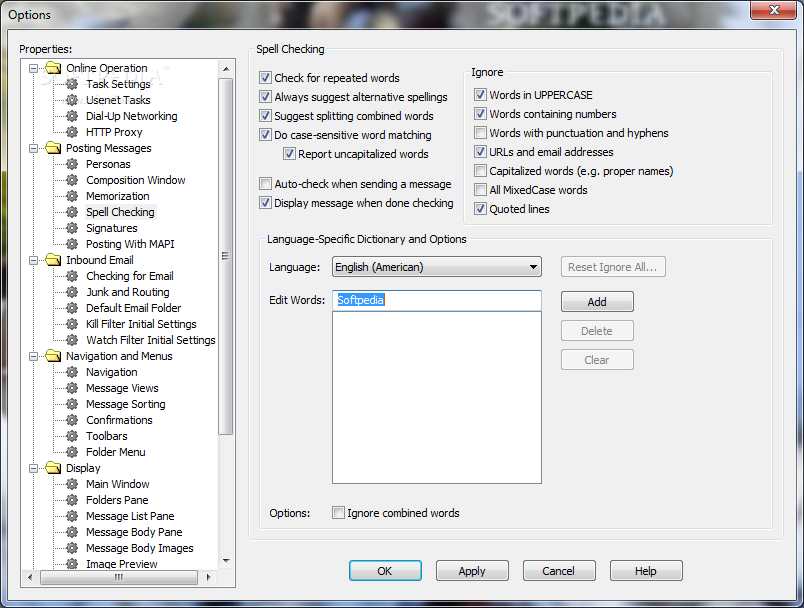The height and width of the screenshot is (608, 804).
Task: Uncheck Quoted lines
Action: (480, 209)
